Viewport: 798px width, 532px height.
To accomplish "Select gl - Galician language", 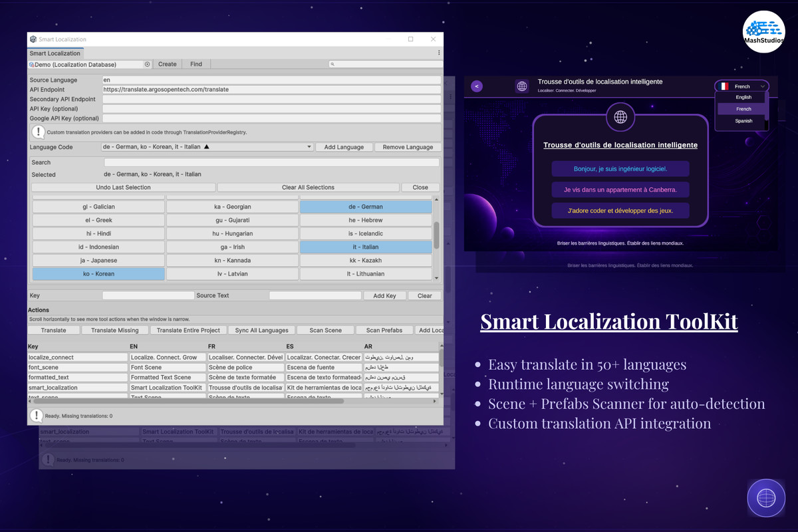I will (98, 207).
